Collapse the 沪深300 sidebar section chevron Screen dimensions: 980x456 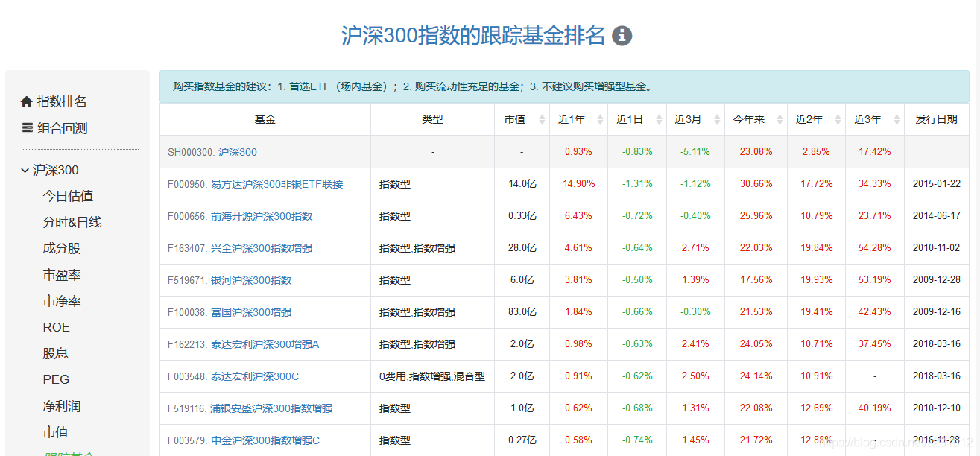coord(25,170)
